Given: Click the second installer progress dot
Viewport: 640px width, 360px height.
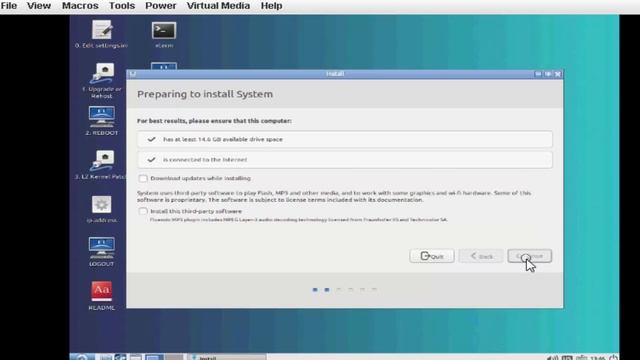Looking at the screenshot, I should [x=327, y=290].
